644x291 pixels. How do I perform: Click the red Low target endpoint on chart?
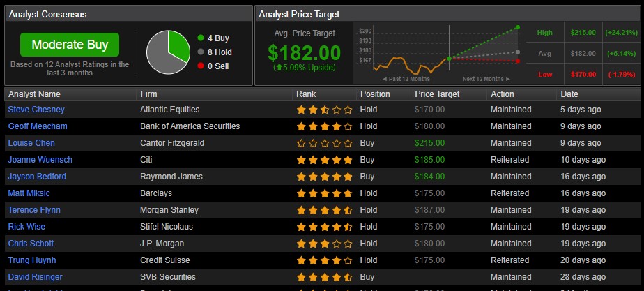coord(517,61)
